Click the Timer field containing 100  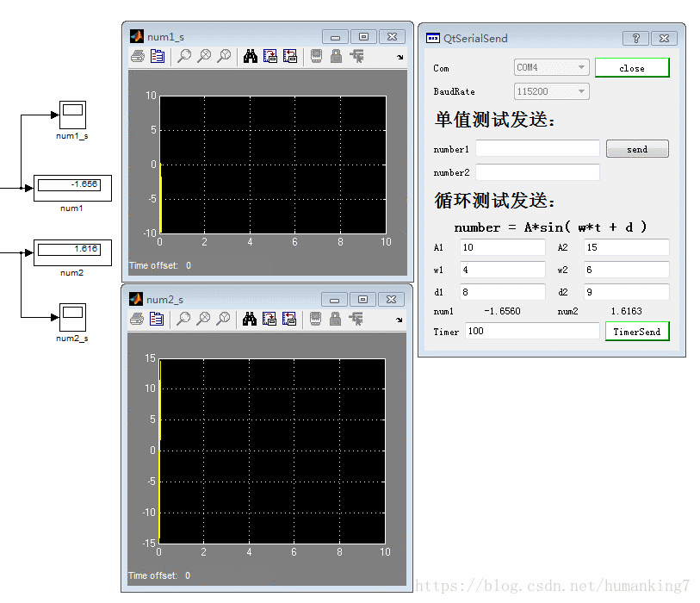pyautogui.click(x=532, y=331)
